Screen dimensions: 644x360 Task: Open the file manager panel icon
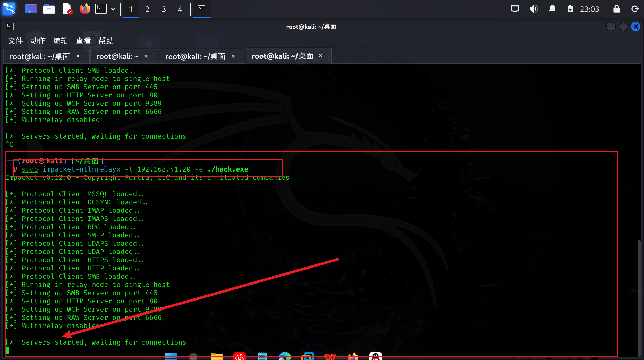49,9
